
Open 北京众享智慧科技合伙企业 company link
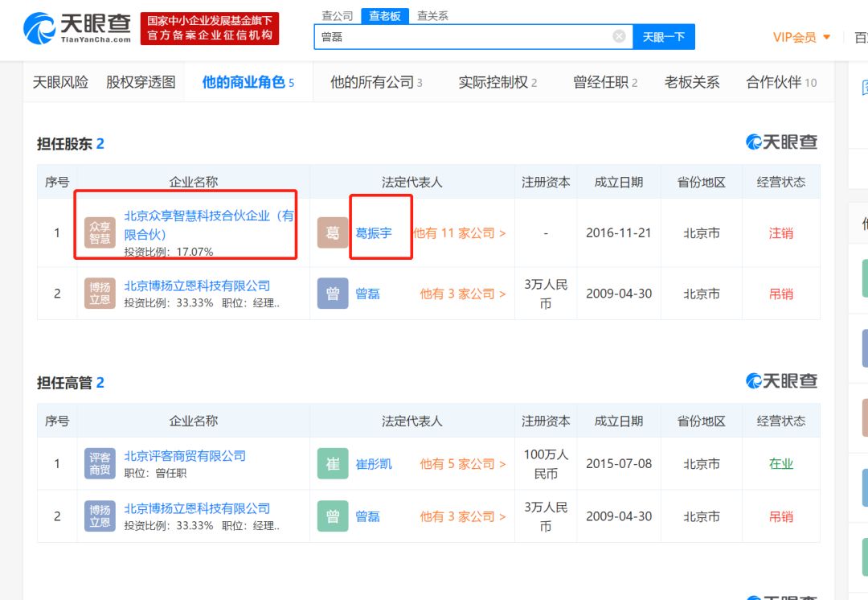point(209,224)
